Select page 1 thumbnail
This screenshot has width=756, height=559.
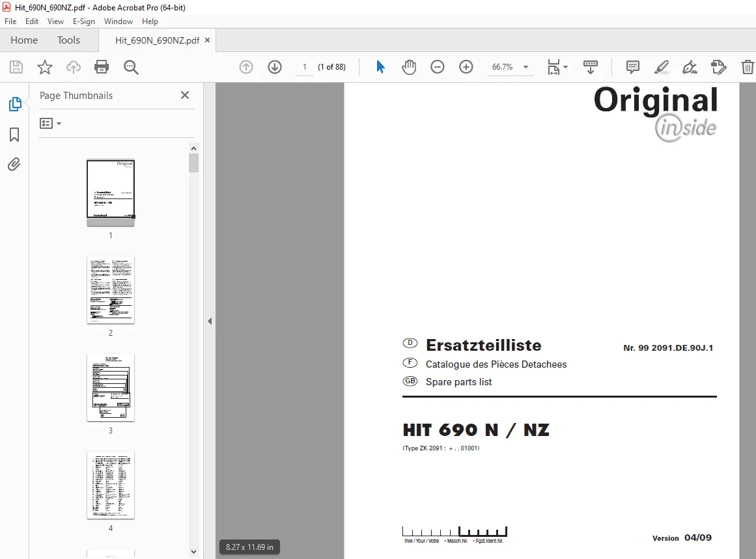pos(111,193)
